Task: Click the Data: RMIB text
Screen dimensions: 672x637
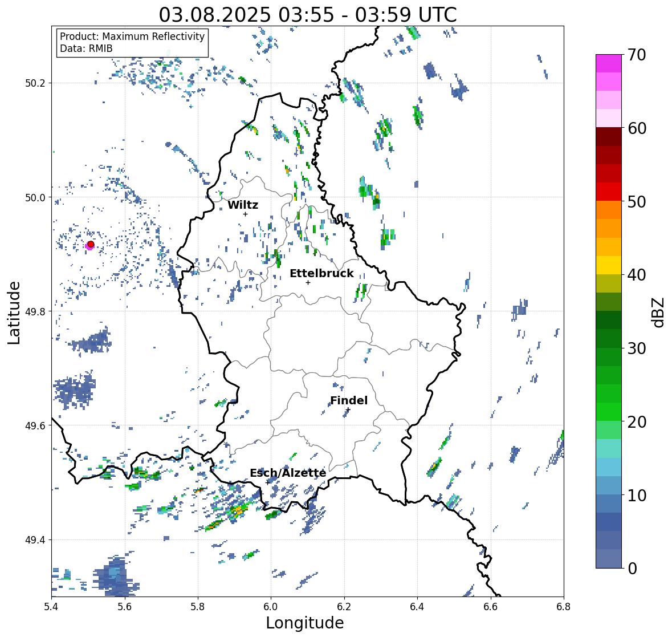Action: 86,48
